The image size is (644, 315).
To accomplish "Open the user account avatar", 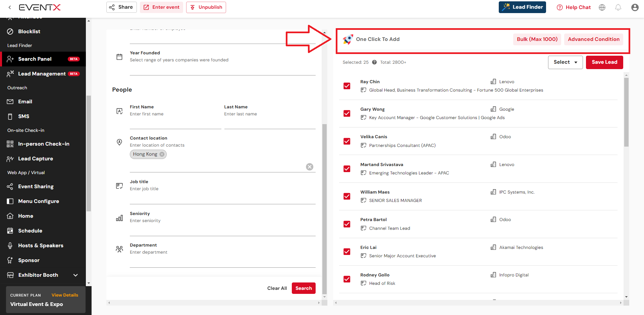I will [635, 7].
